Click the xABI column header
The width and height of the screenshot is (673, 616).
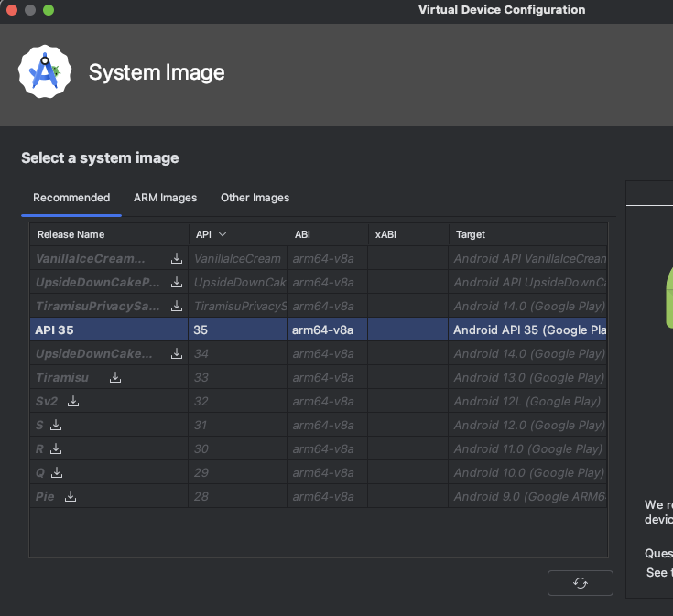click(x=408, y=234)
